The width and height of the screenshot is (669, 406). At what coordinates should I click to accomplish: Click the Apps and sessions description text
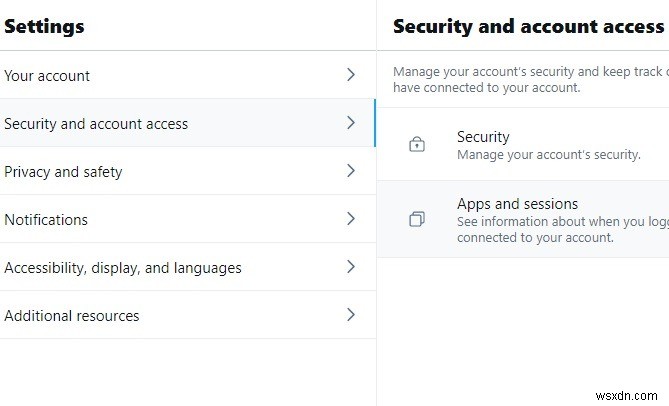point(560,229)
